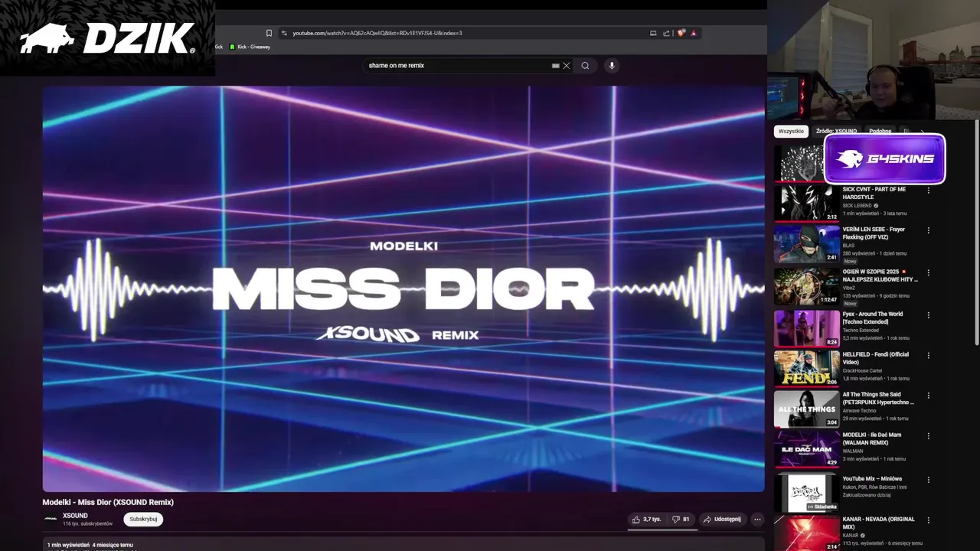Screen dimensions: 980x551
Task: Click the magnifier search button
Action: [585, 66]
